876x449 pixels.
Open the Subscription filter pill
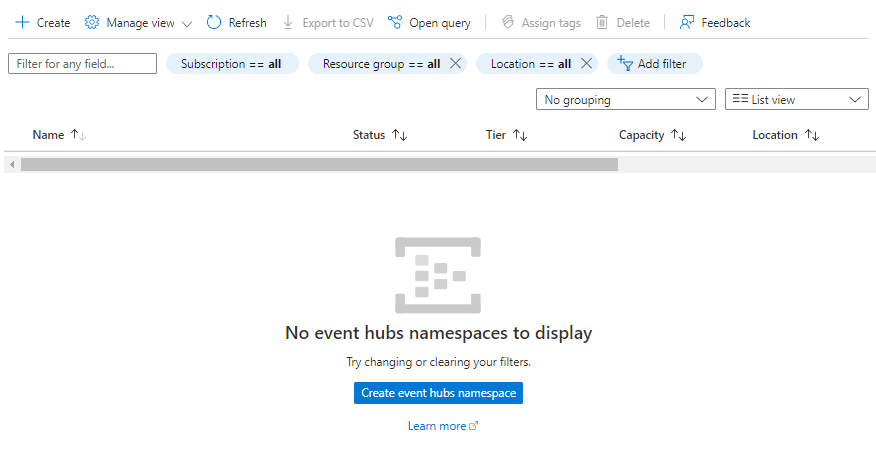(231, 64)
